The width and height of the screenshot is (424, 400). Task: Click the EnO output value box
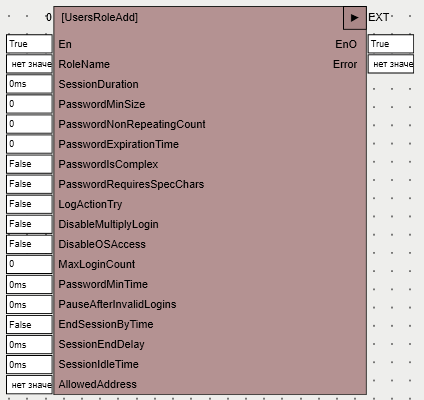coord(391,44)
